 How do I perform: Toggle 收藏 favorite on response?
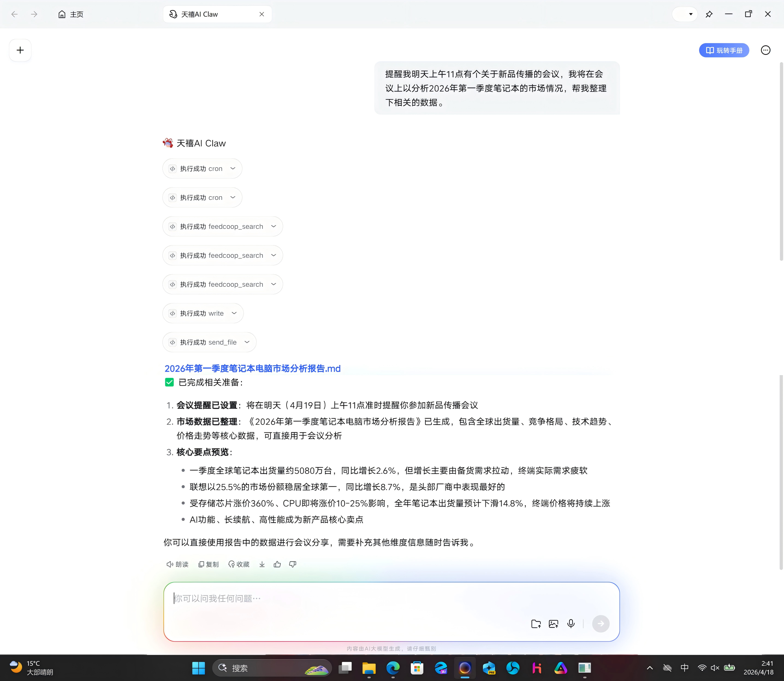click(x=239, y=564)
